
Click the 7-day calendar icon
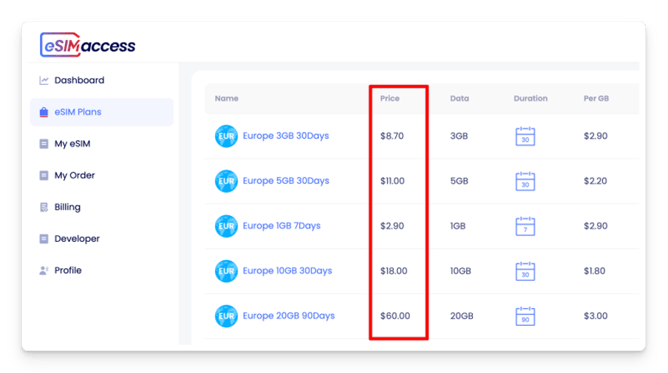[525, 226]
